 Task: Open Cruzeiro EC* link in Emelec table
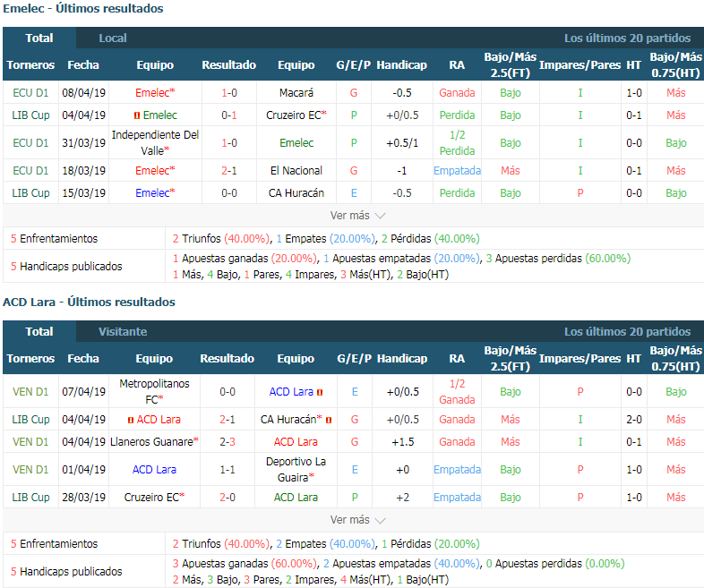tap(296, 115)
